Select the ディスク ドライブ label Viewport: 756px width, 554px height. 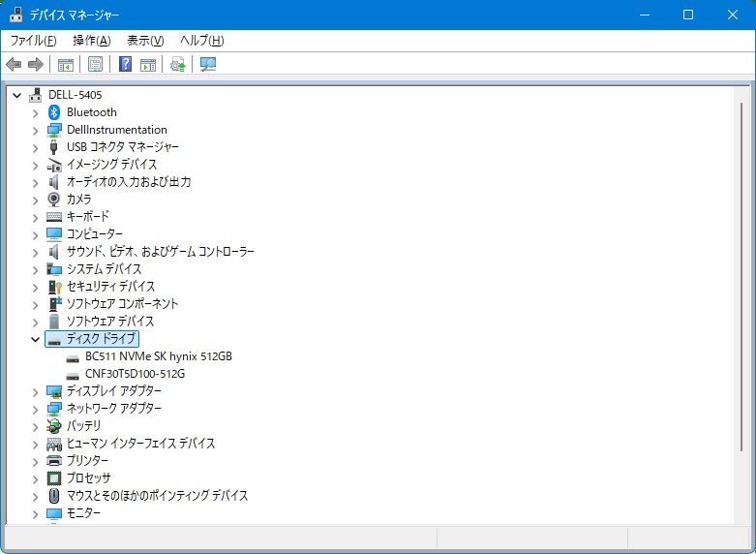(x=101, y=339)
